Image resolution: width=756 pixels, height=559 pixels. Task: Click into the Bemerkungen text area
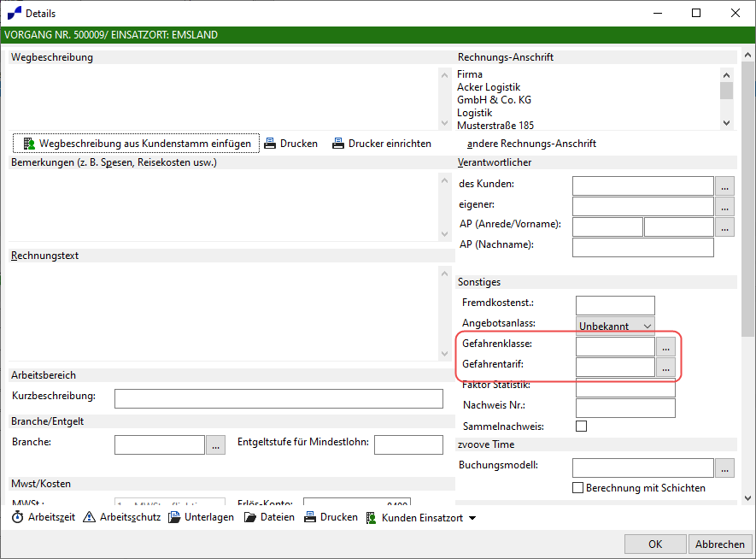pyautogui.click(x=223, y=205)
